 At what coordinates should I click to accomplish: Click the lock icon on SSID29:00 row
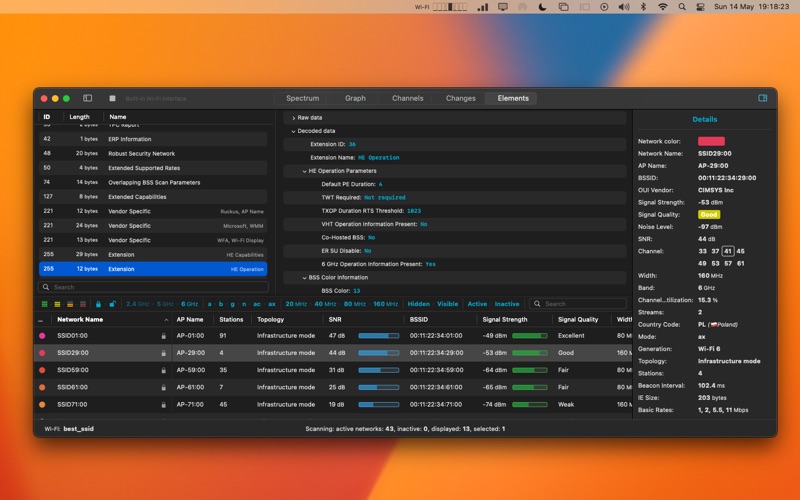(163, 353)
